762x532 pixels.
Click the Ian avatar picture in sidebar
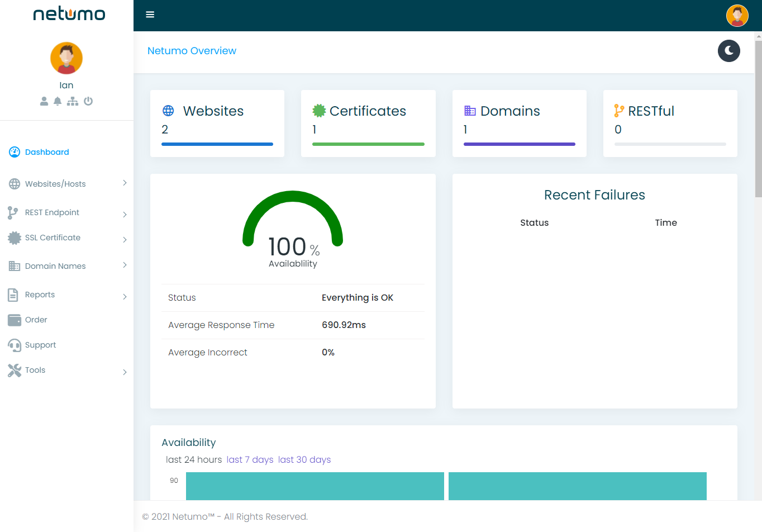pos(66,58)
